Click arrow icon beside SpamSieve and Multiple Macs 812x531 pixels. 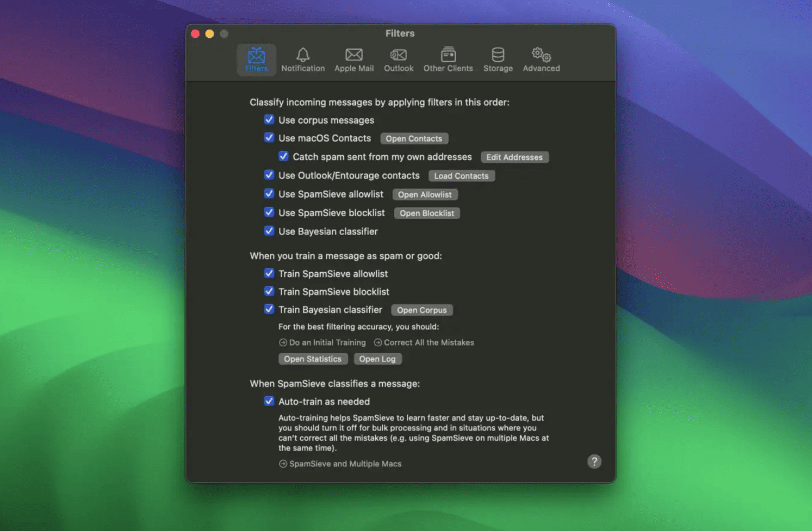283,463
